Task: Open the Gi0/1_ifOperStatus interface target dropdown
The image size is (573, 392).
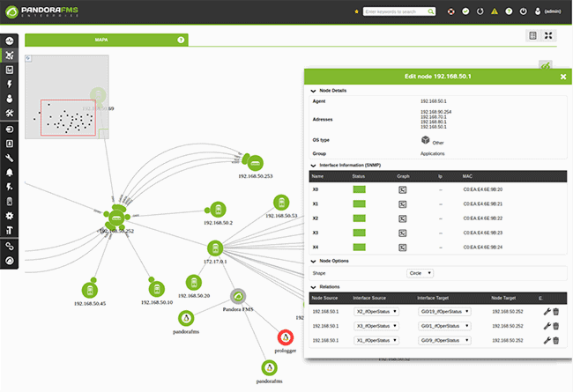Action: pyautogui.click(x=444, y=326)
